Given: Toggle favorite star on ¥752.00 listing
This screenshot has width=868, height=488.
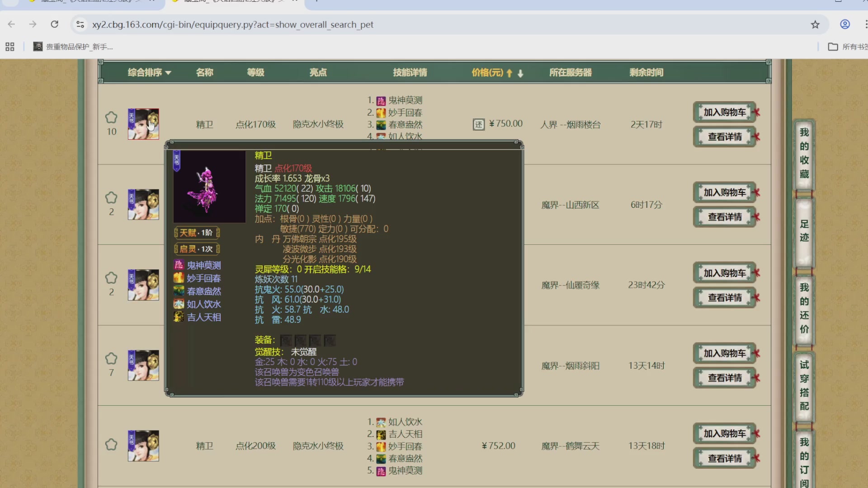Looking at the screenshot, I should [x=111, y=445].
